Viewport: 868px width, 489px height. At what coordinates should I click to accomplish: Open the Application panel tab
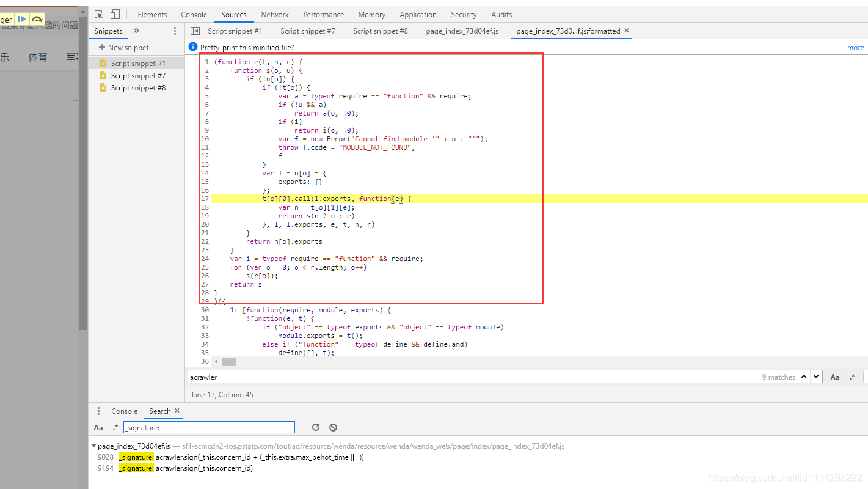(x=418, y=14)
